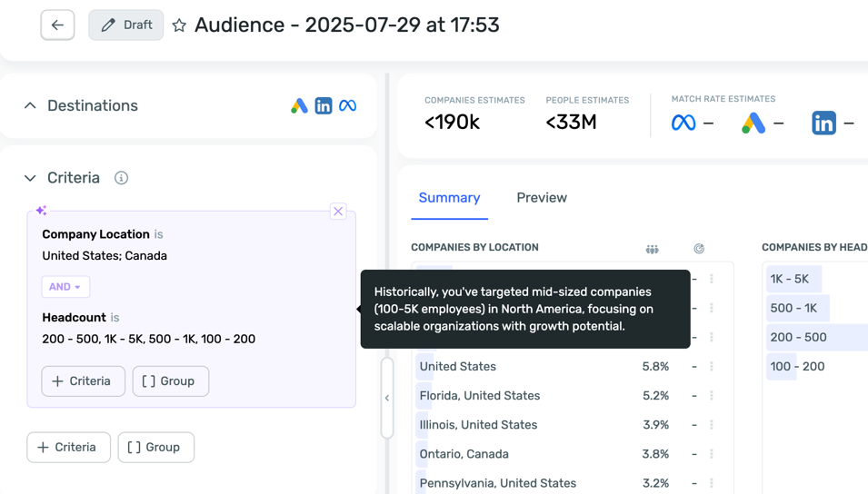Click the Draft status button
The height and width of the screenshot is (494, 868).
click(x=125, y=25)
